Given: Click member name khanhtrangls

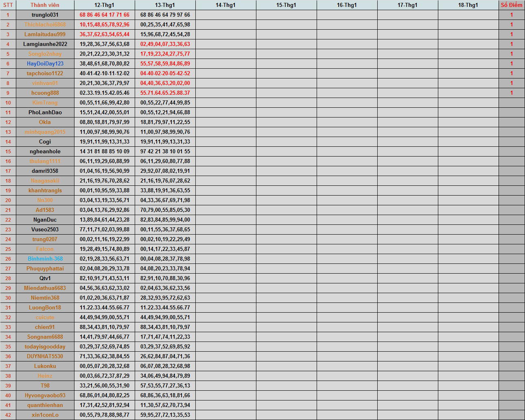Looking at the screenshot, I should tap(45, 190).
